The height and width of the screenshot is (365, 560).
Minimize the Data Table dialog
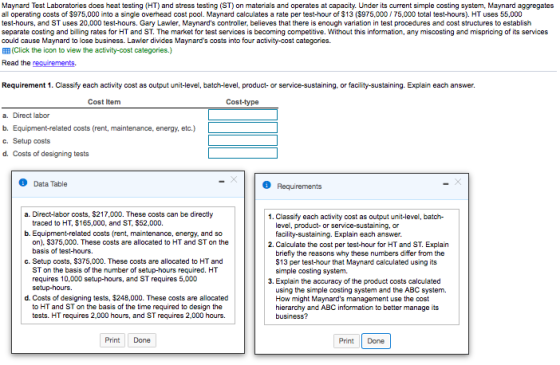[222, 182]
